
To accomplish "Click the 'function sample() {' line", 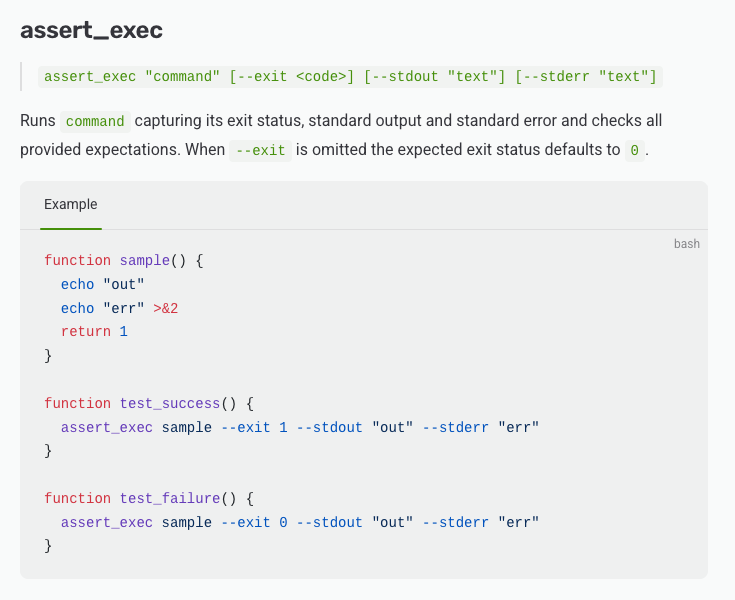I will [x=124, y=261].
